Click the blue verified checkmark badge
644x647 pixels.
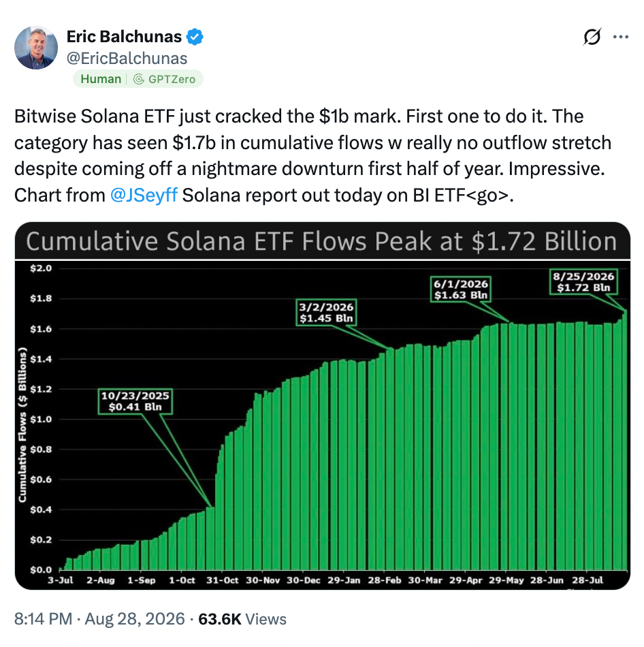[195, 37]
